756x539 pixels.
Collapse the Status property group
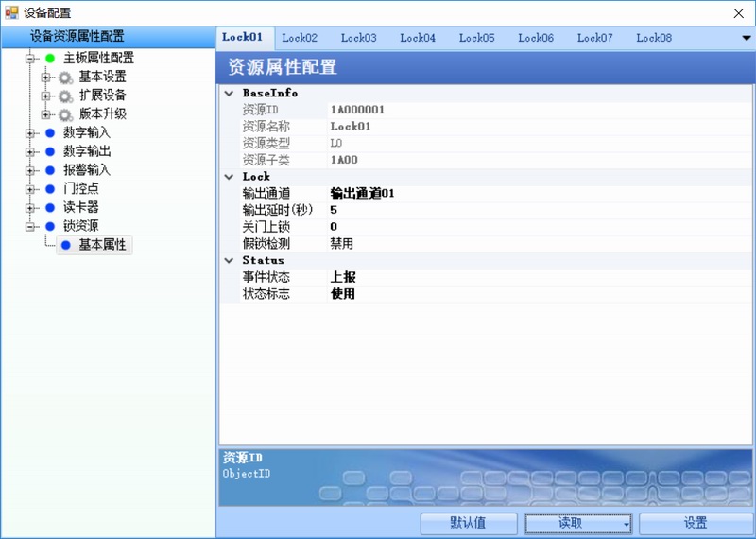(x=229, y=260)
